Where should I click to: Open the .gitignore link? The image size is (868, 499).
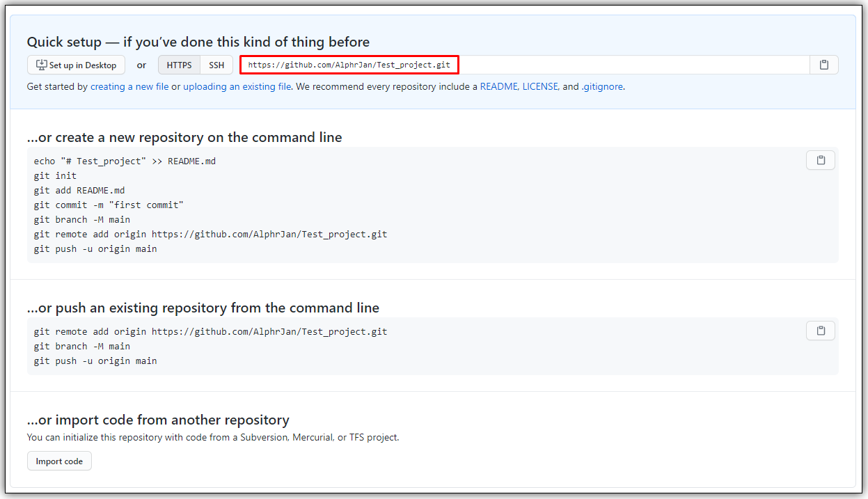click(602, 87)
